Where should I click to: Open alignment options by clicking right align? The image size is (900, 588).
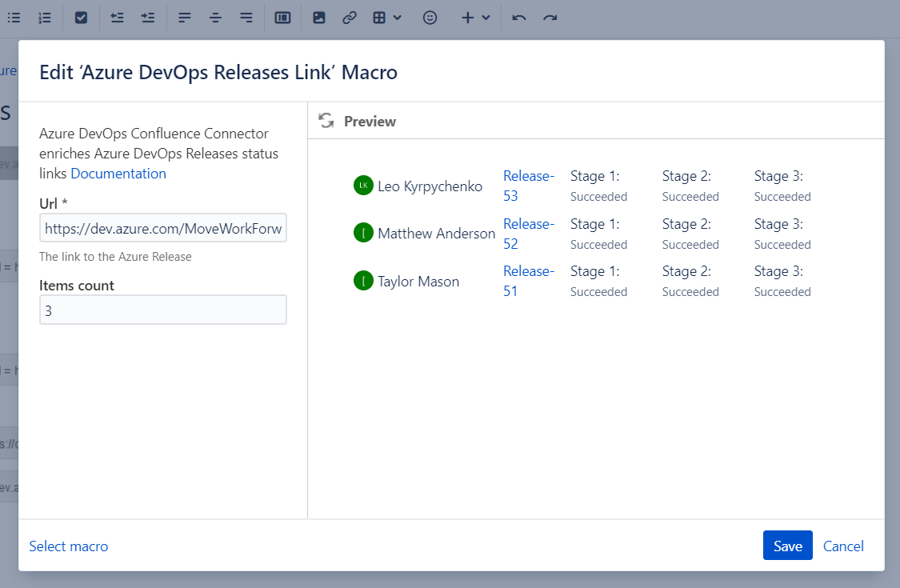point(246,17)
